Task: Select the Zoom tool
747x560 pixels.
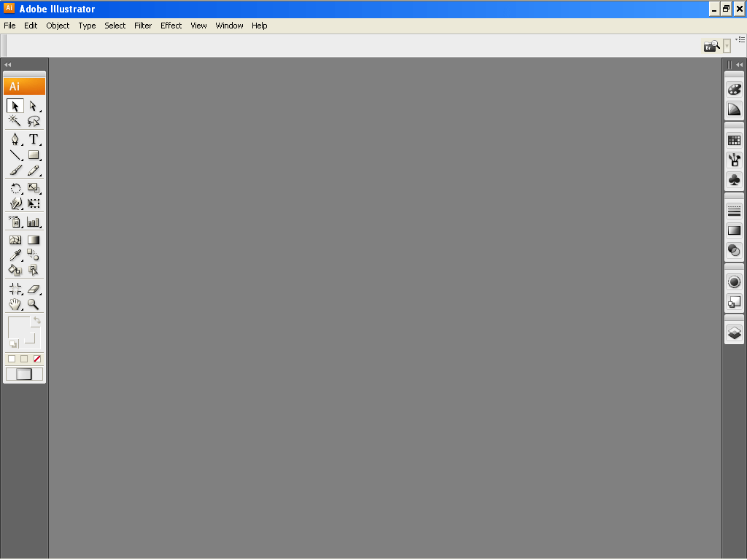Action: point(33,304)
